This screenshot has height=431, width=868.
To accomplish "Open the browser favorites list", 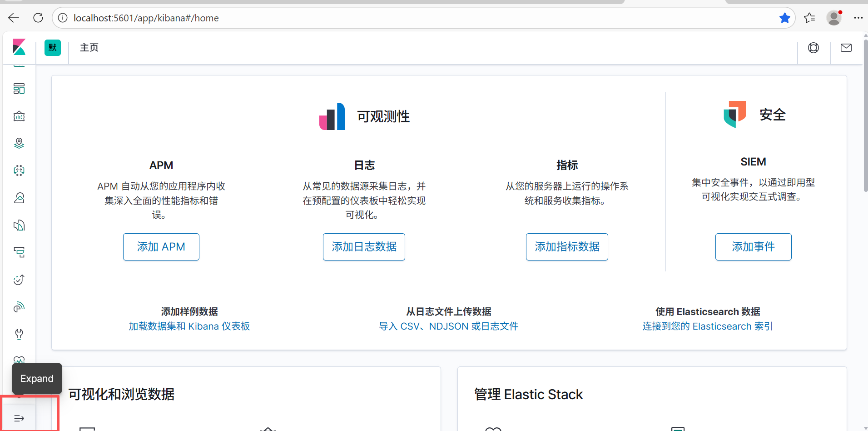I will point(809,18).
